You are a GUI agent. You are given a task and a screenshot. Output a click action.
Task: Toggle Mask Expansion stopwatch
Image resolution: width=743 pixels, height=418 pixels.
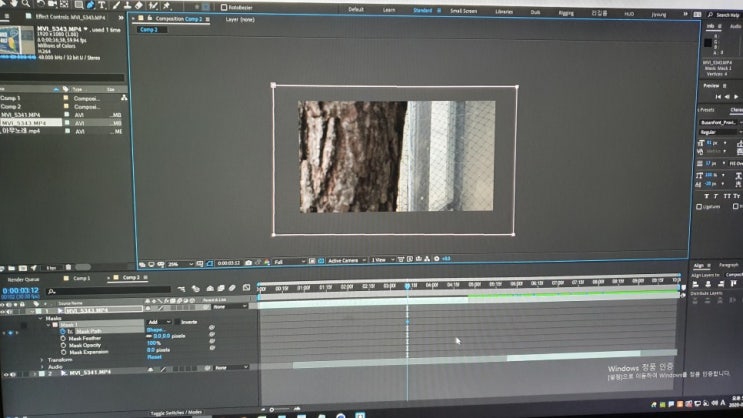pyautogui.click(x=63, y=352)
